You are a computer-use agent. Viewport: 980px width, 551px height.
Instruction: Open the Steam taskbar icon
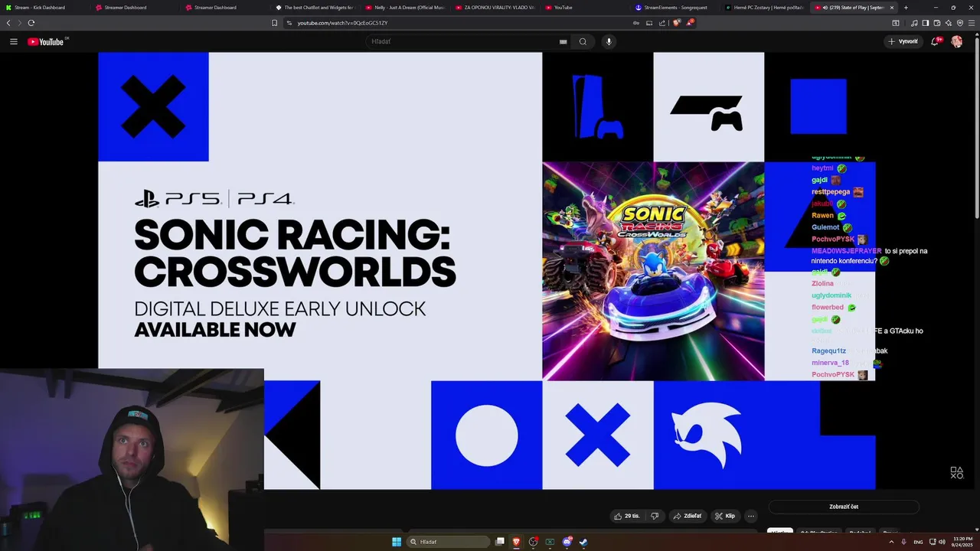click(583, 542)
